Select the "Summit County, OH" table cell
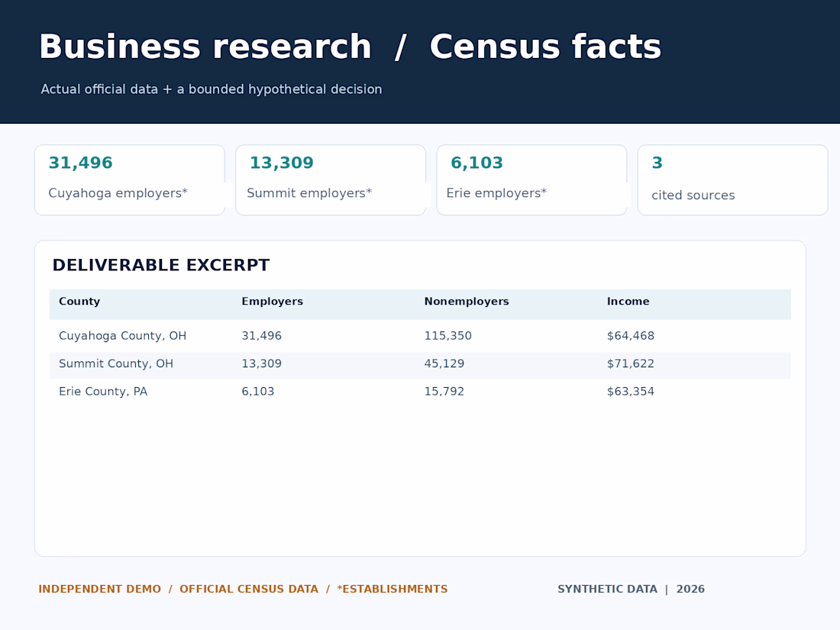Viewport: 840px width, 630px height. click(x=116, y=363)
